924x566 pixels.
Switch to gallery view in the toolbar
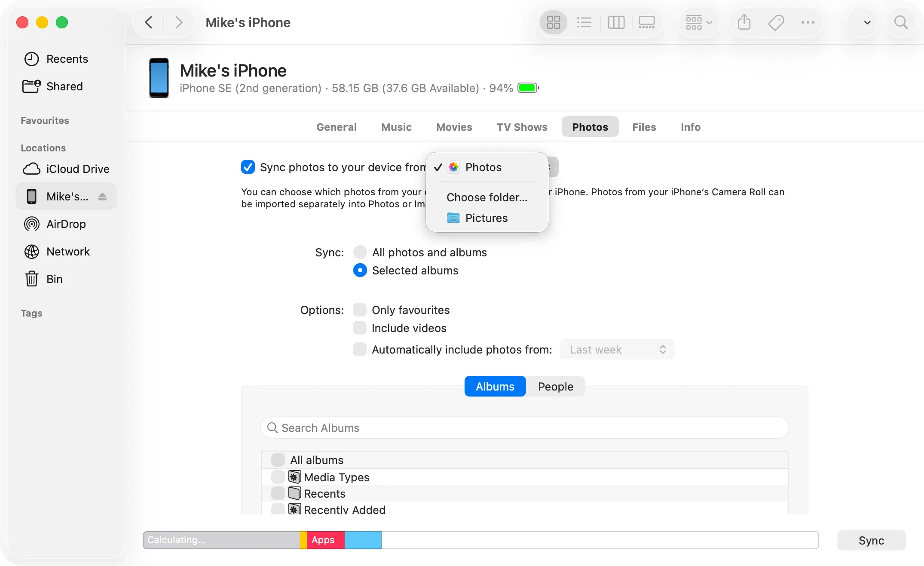tap(646, 22)
